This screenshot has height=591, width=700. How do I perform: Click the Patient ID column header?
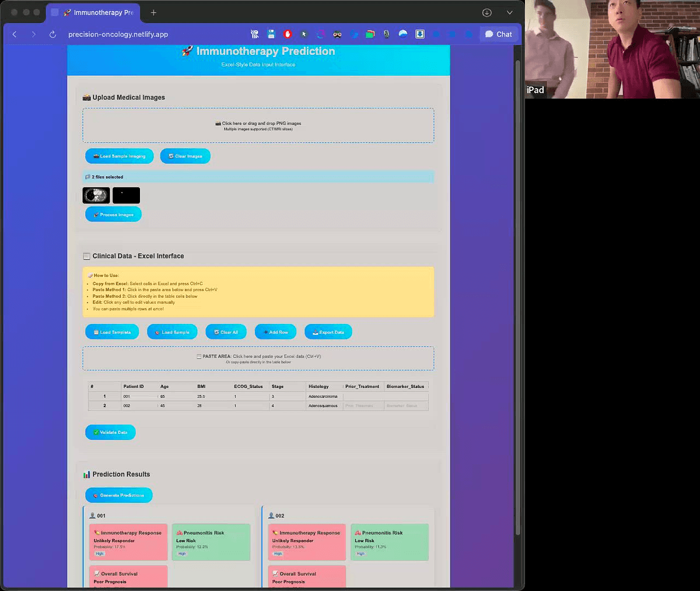139,386
